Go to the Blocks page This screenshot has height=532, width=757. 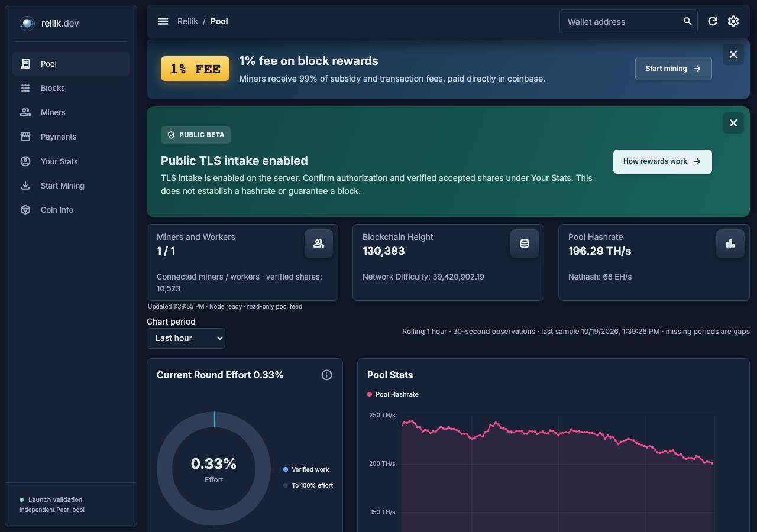coord(71,88)
